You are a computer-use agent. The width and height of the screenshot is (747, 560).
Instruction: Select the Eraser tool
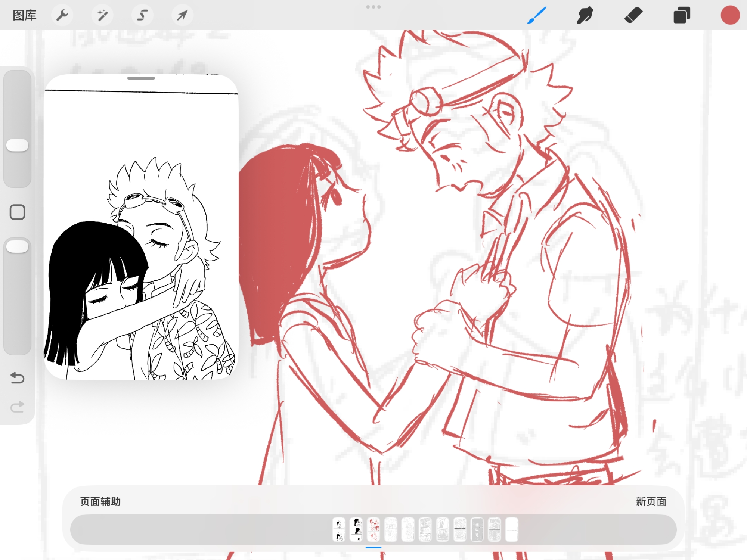[x=633, y=15]
